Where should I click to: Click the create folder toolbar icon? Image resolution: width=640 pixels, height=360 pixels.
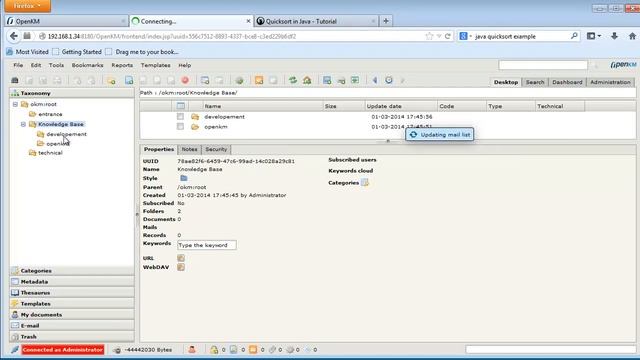tap(111, 80)
